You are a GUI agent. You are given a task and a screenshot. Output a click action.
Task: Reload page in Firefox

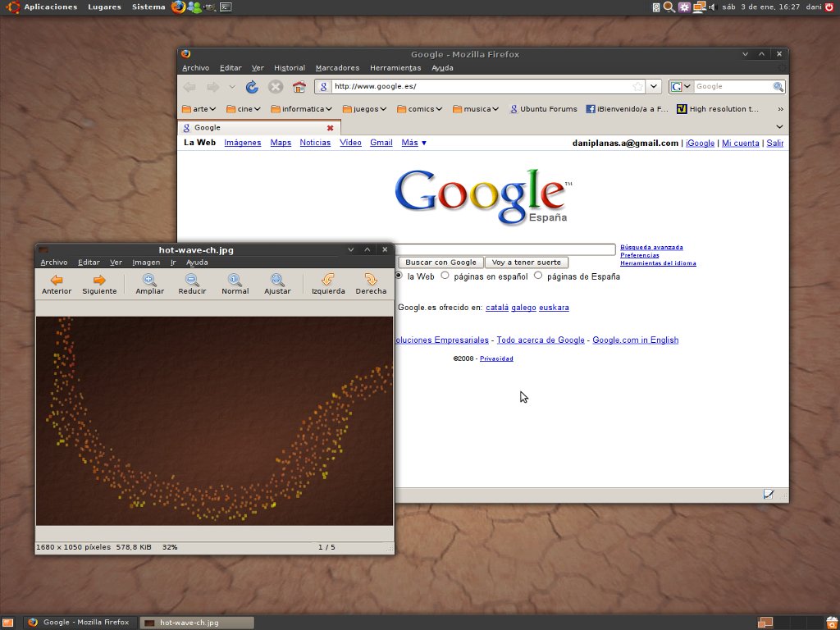pyautogui.click(x=252, y=87)
